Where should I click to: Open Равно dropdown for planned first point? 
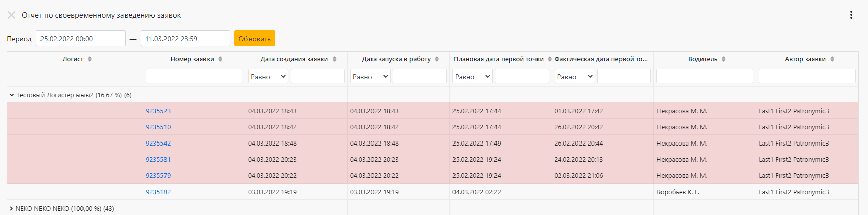pos(473,77)
